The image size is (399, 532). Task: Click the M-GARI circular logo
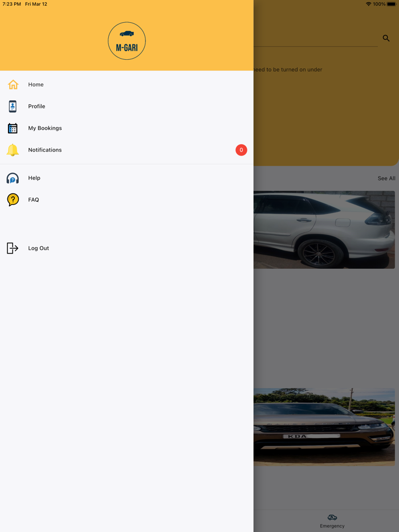click(127, 41)
